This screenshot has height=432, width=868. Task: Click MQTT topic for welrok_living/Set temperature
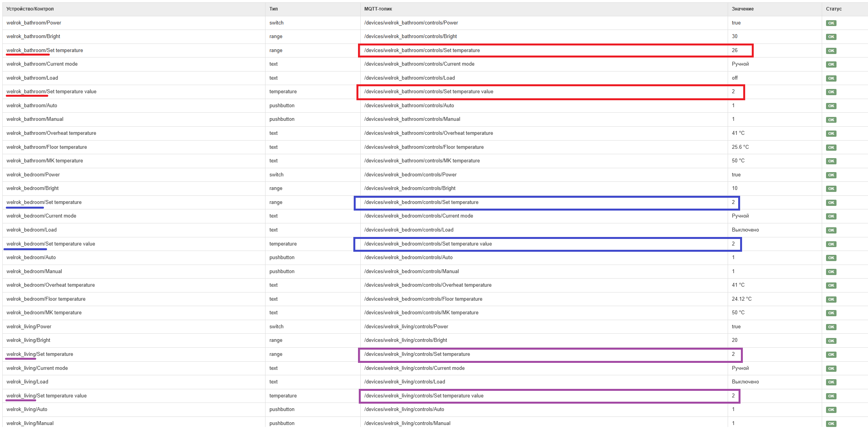click(417, 354)
